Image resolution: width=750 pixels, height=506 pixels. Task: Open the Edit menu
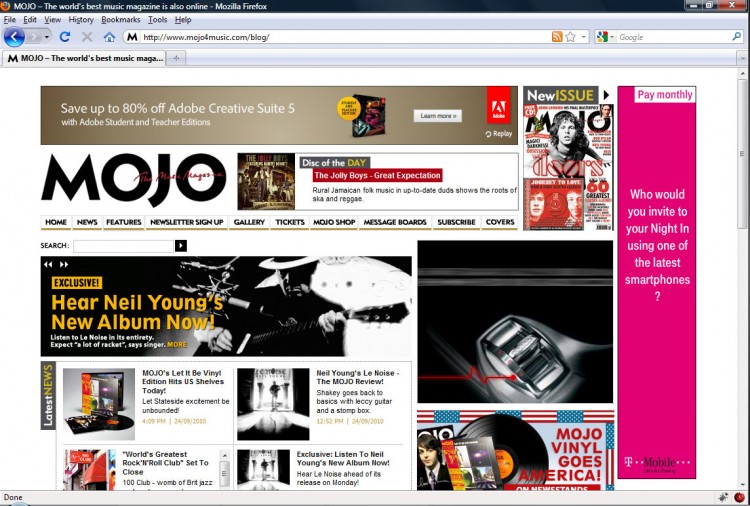coord(30,20)
